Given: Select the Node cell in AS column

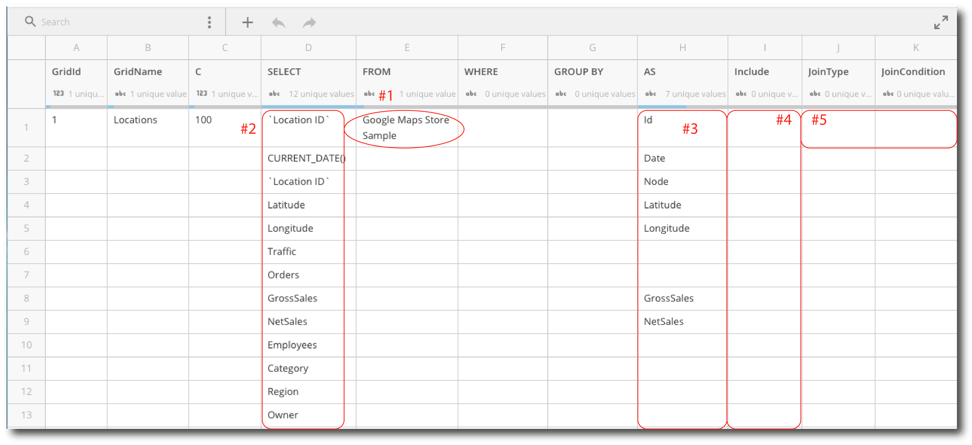Looking at the screenshot, I should coord(683,182).
